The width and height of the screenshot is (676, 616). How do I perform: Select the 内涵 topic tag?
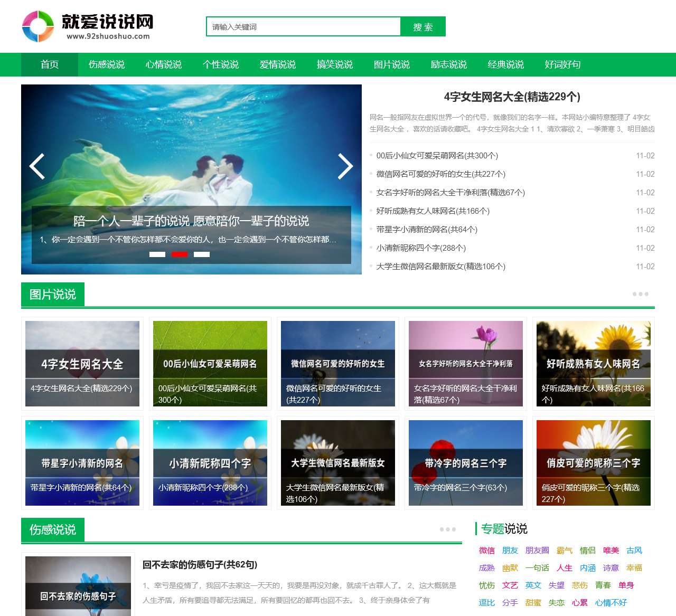588,568
